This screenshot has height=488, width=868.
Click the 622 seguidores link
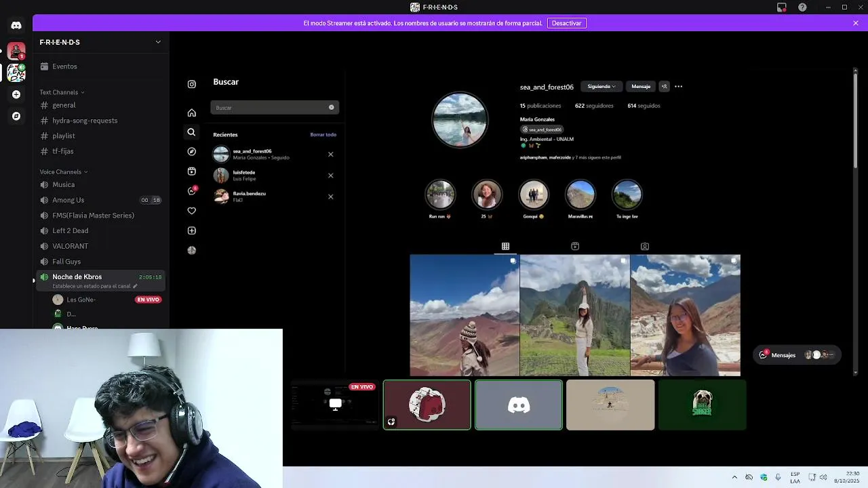pos(594,106)
